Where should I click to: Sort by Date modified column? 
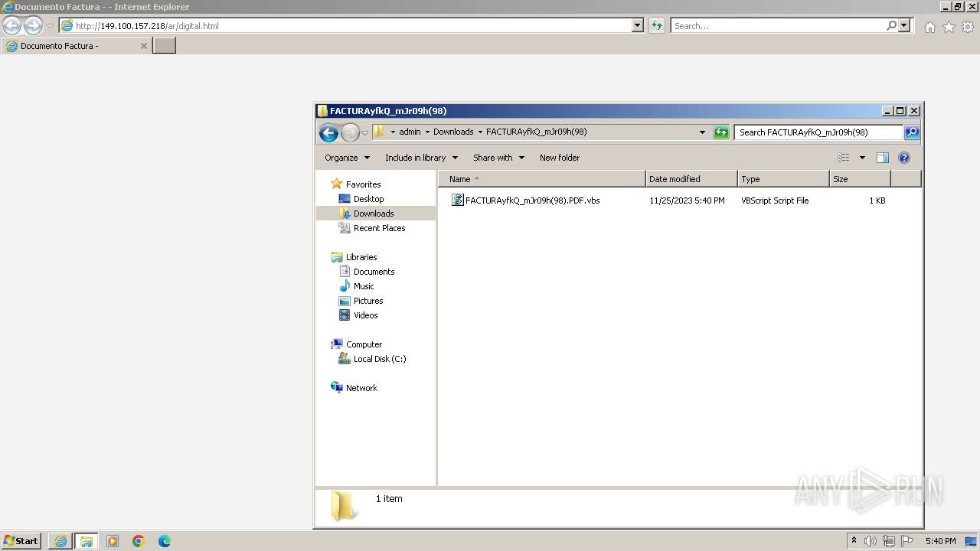(x=691, y=179)
